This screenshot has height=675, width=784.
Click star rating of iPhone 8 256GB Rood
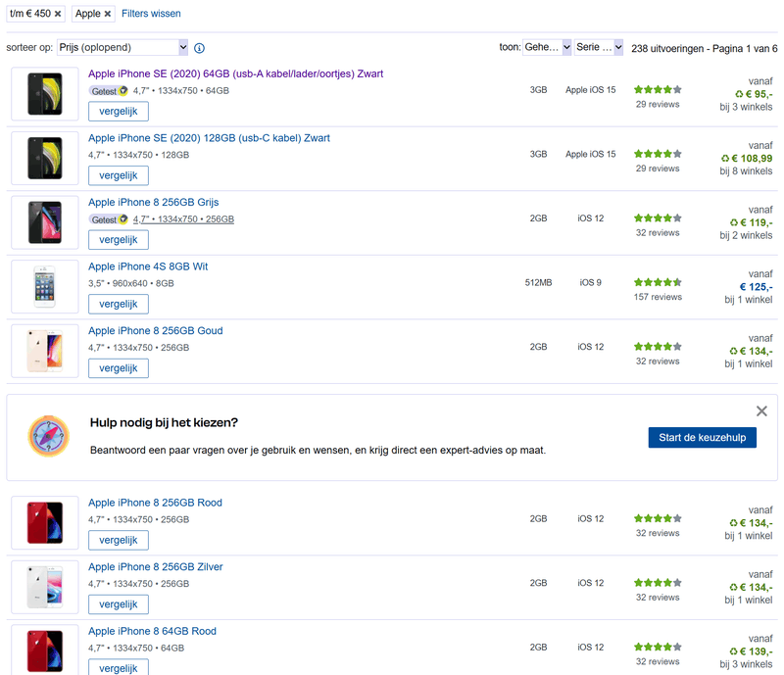658,518
